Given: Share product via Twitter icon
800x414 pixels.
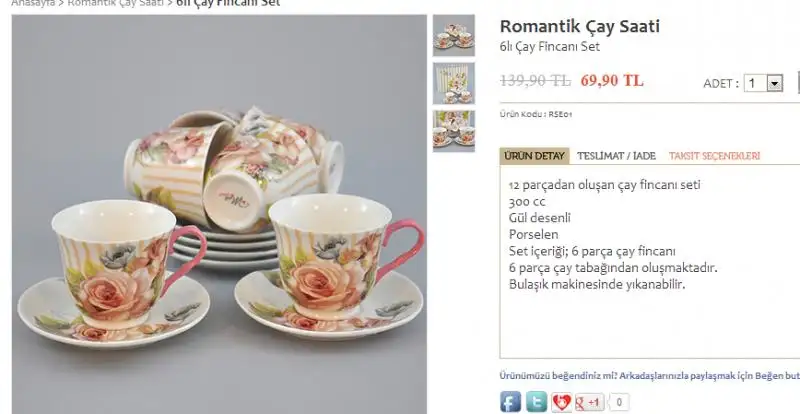Looking at the screenshot, I should click(x=536, y=402).
